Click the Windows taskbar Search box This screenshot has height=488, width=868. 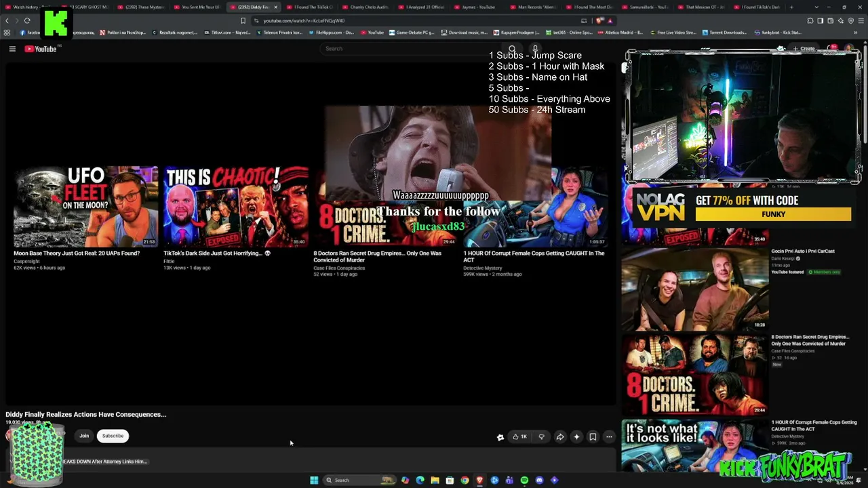click(359, 481)
